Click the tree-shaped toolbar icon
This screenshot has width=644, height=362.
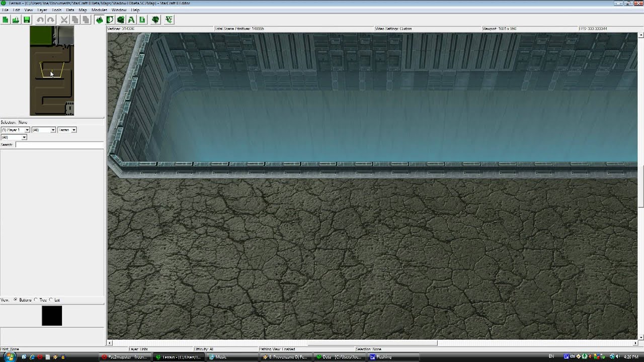(x=155, y=20)
